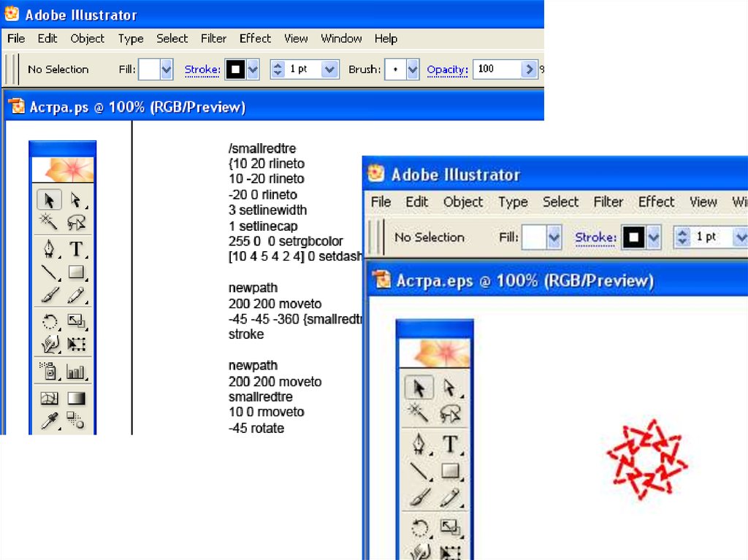Viewport: 748px width, 560px height.
Task: Open Fill dropdown arrow in front window
Action: pyautogui.click(x=554, y=237)
